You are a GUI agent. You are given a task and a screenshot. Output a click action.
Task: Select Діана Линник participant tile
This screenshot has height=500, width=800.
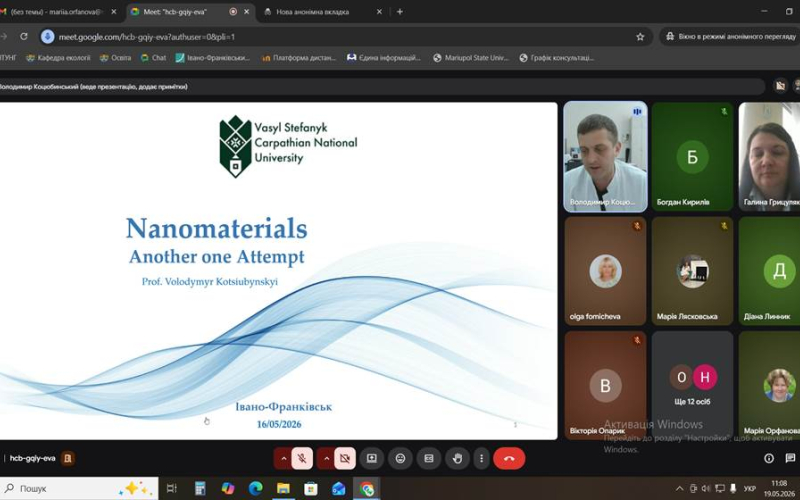pos(769,271)
